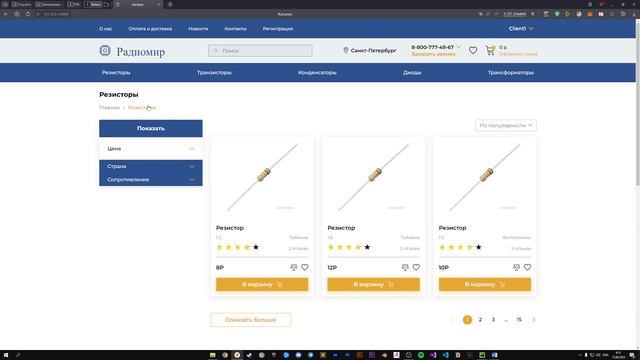Click the Показать filter button

coord(151,128)
